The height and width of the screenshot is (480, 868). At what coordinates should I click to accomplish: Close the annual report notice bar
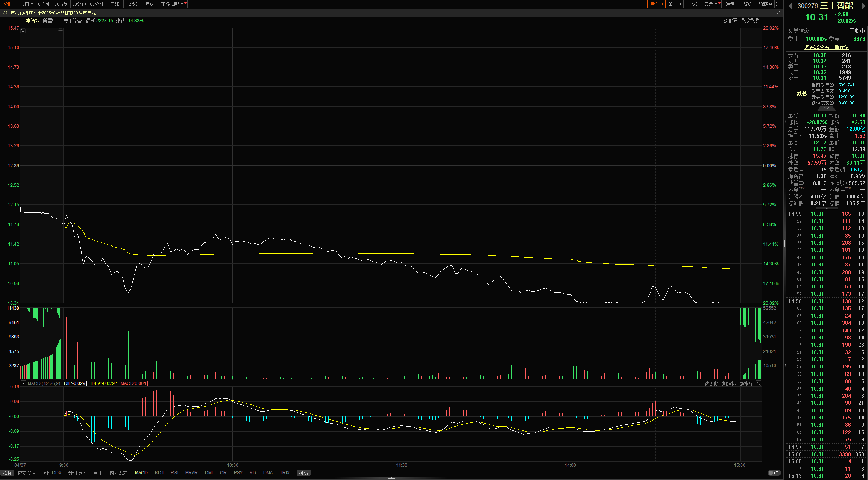point(778,13)
